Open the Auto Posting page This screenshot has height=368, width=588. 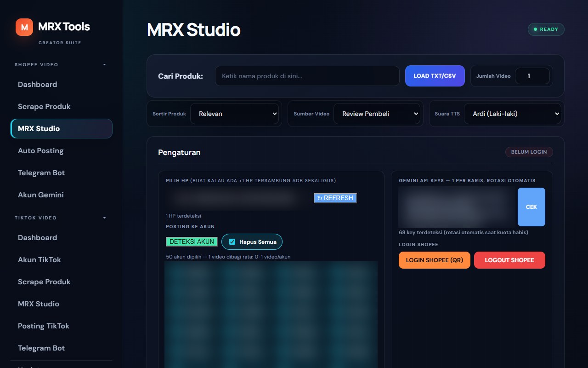[x=62, y=151]
